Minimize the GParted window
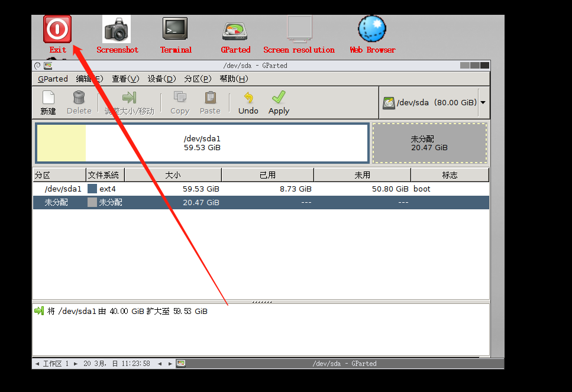This screenshot has height=392, width=572. pyautogui.click(x=465, y=65)
